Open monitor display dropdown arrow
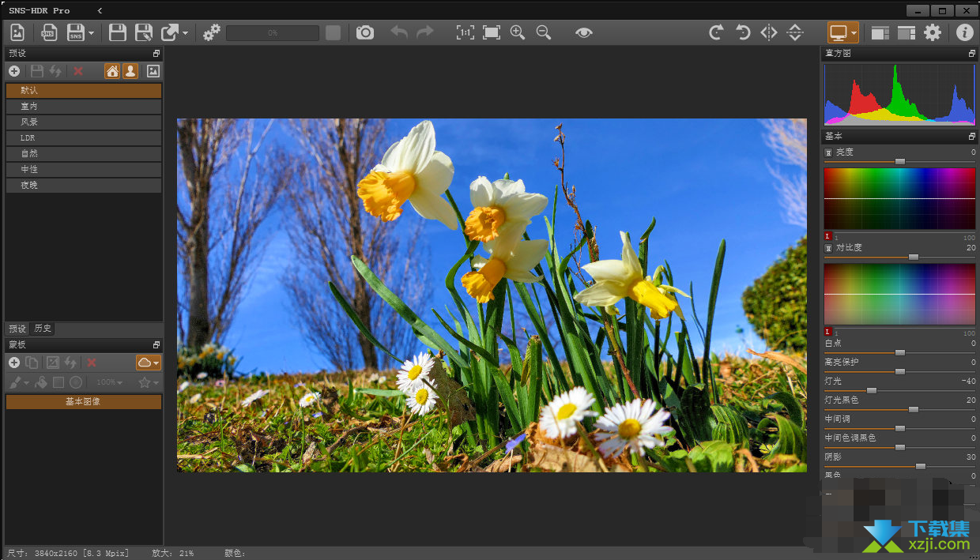This screenshot has height=560, width=980. [x=854, y=33]
